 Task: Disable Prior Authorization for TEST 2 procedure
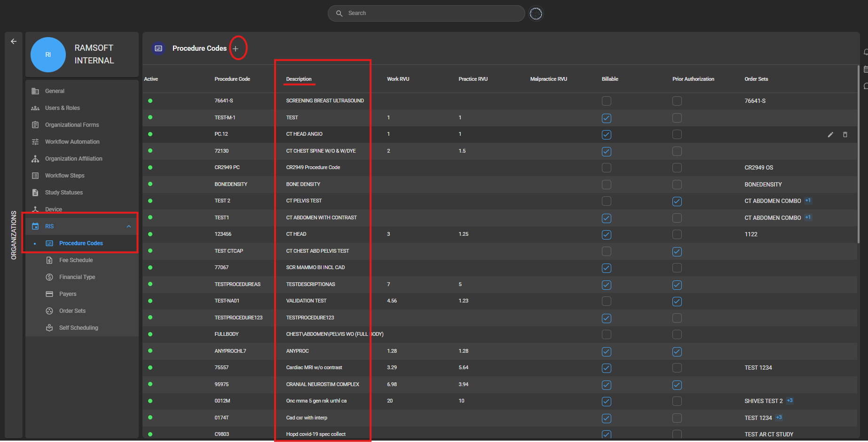tap(677, 201)
